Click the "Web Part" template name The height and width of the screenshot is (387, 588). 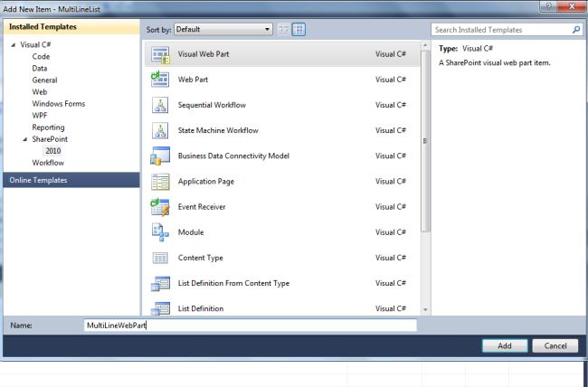193,80
